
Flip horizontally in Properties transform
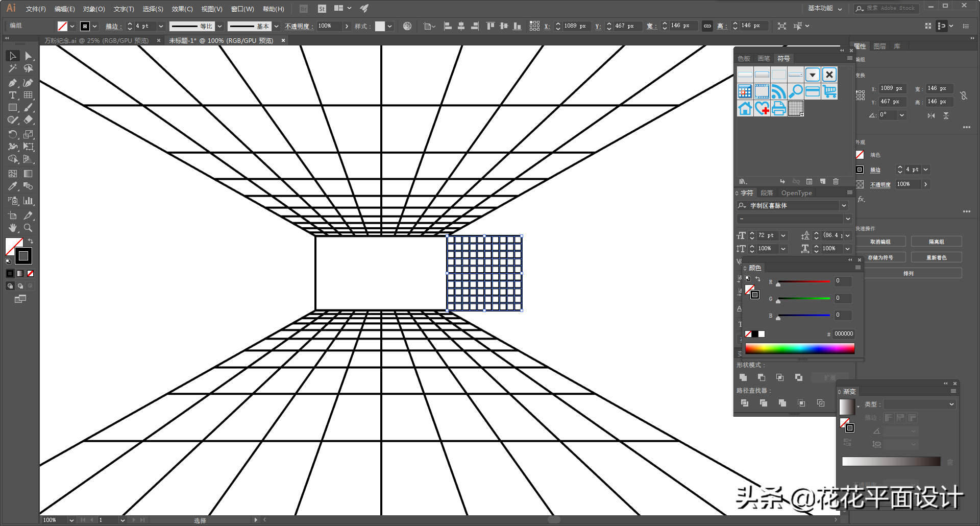coord(932,116)
